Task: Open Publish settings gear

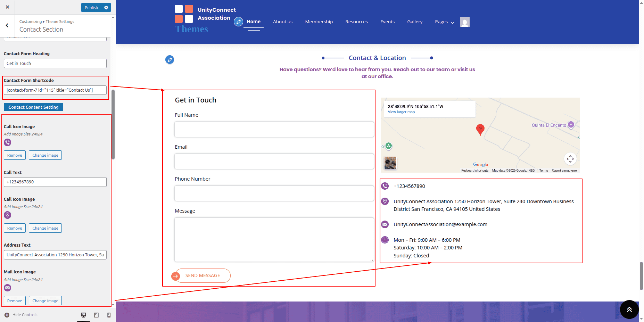Action: 106,7
